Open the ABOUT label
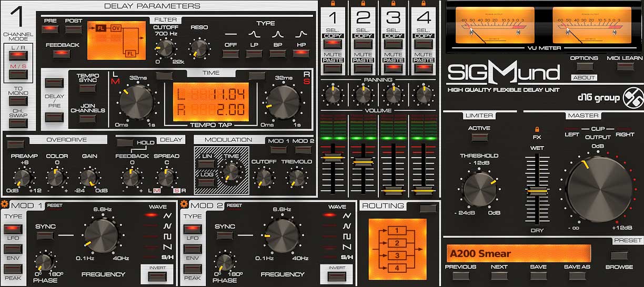The image size is (644, 287). point(584,78)
